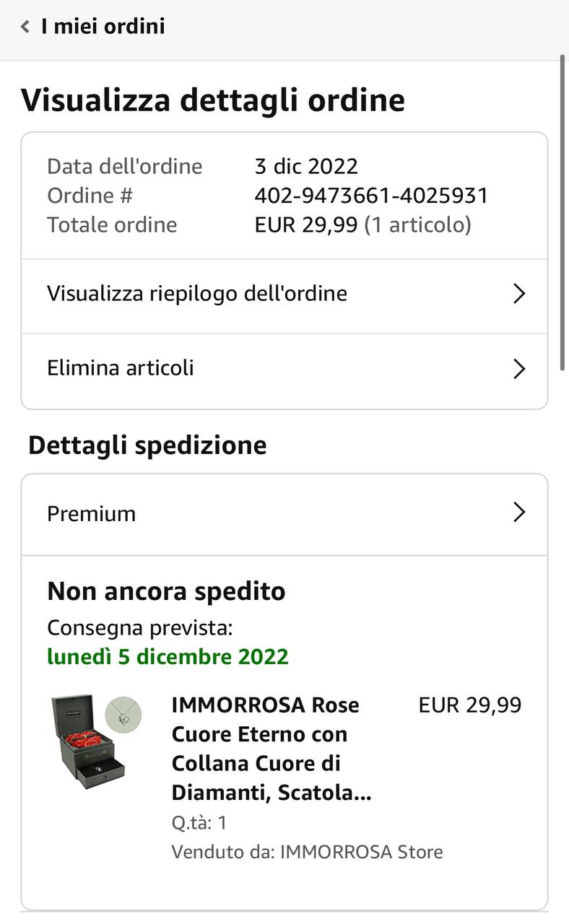Tap the back arrow beside I miei ordini
569x924 pixels.
tap(25, 27)
